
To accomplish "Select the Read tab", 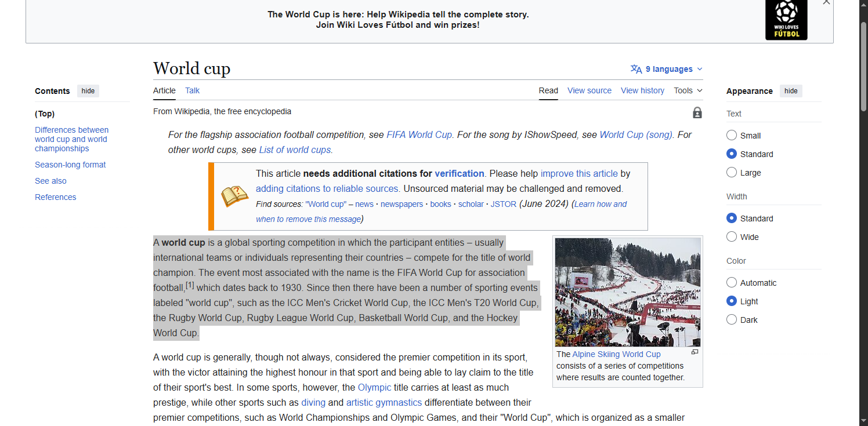I will (548, 90).
